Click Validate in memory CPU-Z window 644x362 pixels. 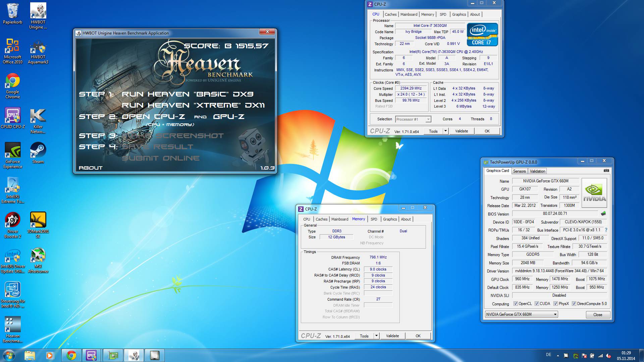(x=392, y=336)
